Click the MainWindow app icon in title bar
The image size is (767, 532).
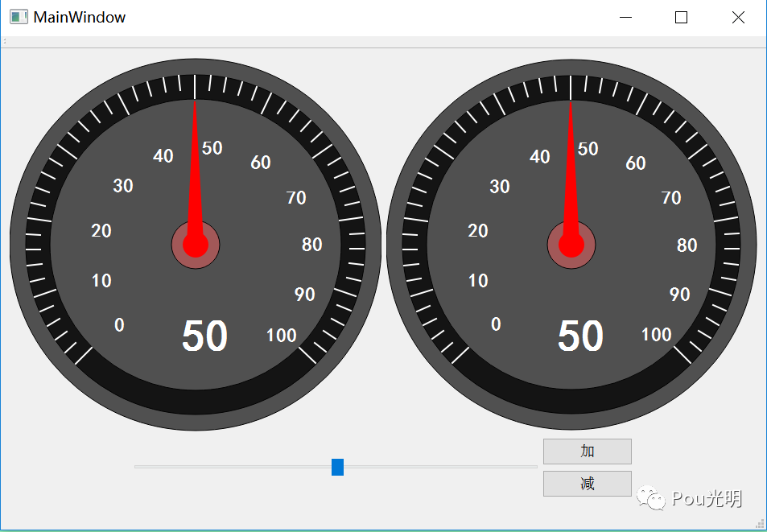click(19, 17)
